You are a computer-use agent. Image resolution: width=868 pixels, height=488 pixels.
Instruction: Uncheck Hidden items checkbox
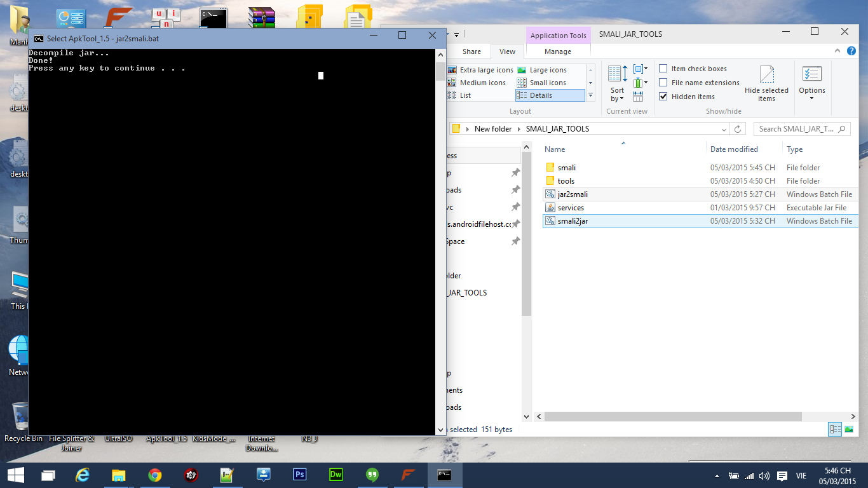pos(663,97)
